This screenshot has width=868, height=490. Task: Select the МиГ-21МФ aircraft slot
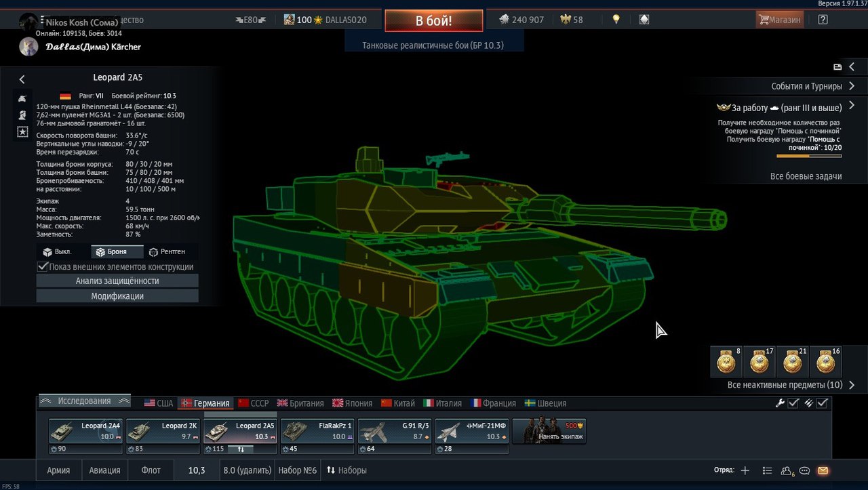(471, 436)
